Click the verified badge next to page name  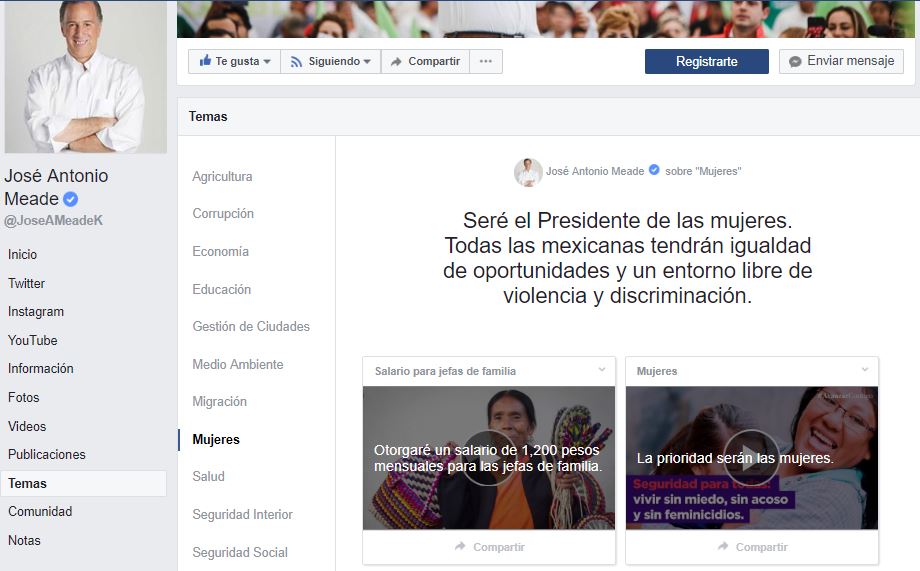pos(71,199)
